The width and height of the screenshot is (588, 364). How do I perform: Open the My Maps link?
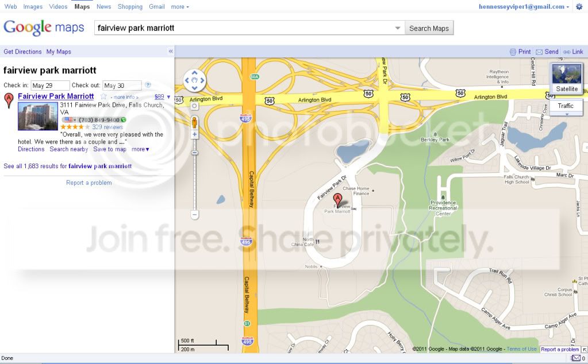(59, 52)
